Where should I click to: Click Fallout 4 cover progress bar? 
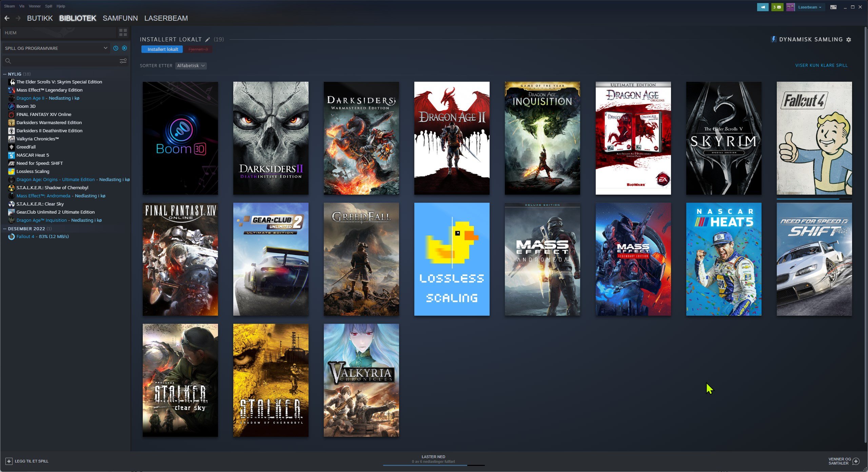coord(814,199)
